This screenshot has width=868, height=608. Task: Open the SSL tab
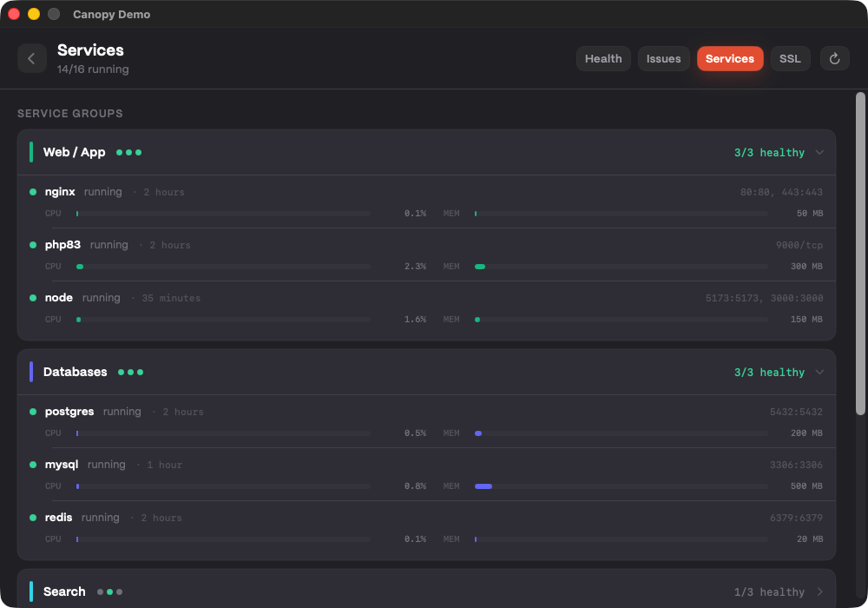[x=790, y=59]
